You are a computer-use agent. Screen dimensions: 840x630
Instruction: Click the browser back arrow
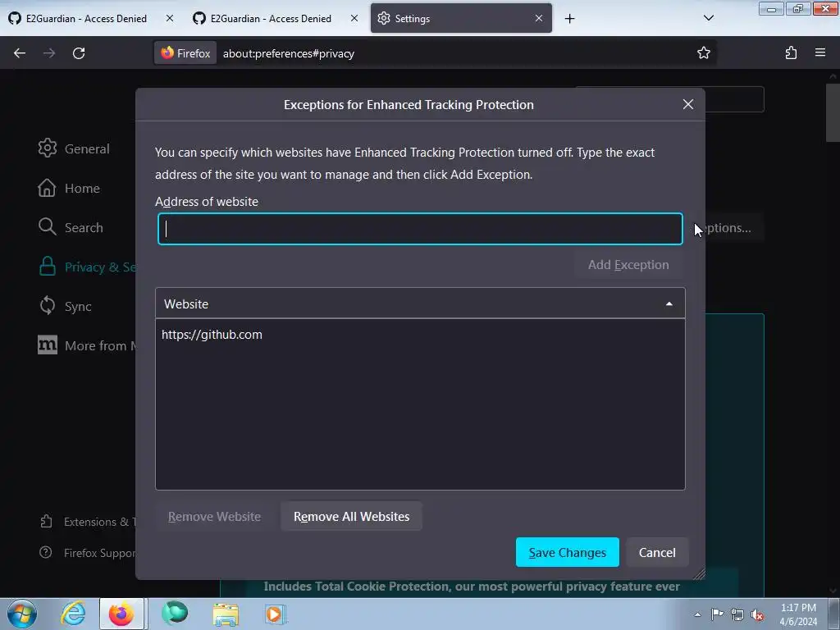(x=20, y=53)
